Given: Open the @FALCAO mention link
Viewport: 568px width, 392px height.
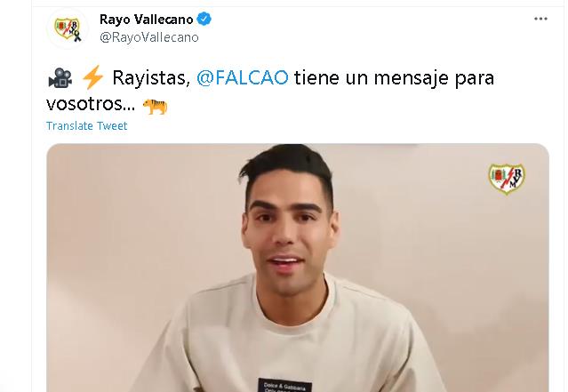Looking at the screenshot, I should click(x=243, y=77).
